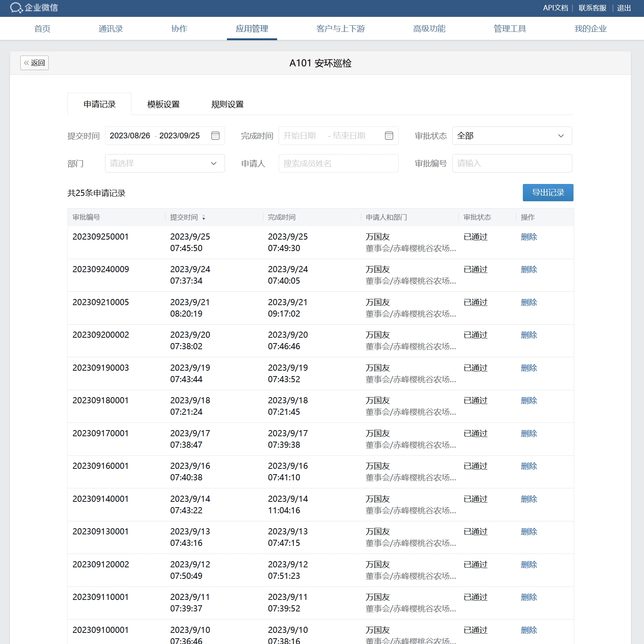Image resolution: width=644 pixels, height=644 pixels.
Task: Select the 管理工具 navigation item
Action: click(x=509, y=29)
